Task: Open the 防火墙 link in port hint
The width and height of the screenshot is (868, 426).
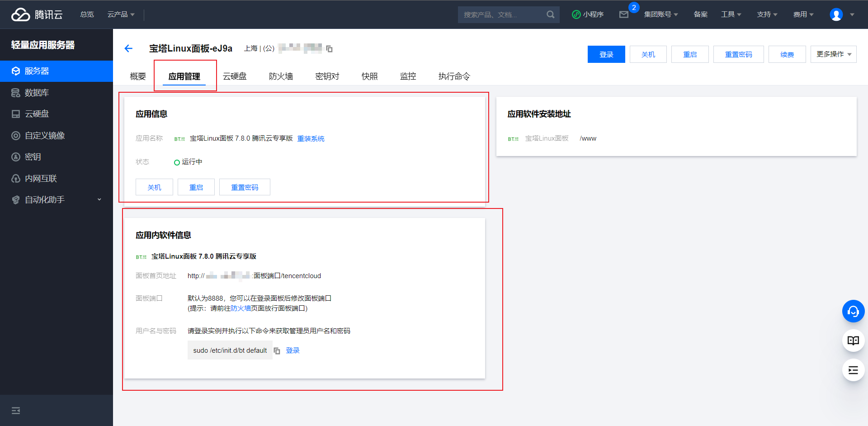Action: (241, 308)
